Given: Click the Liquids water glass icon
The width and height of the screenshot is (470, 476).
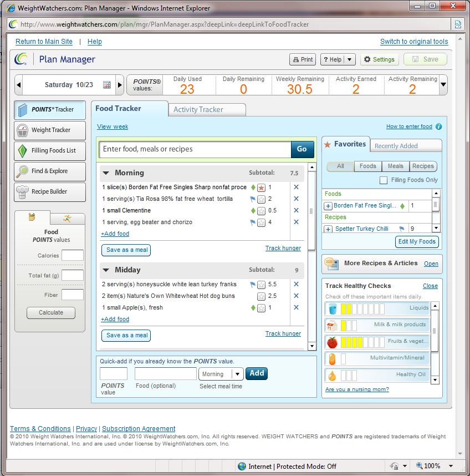Looking at the screenshot, I should [x=333, y=308].
